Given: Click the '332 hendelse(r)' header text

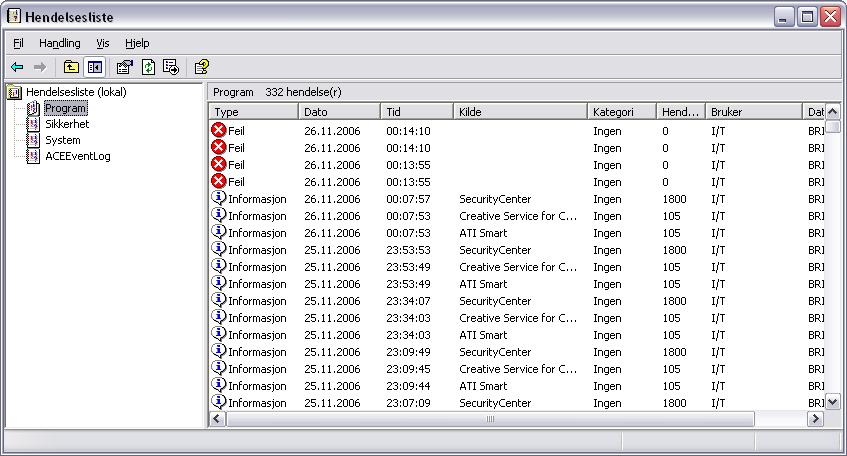Looking at the screenshot, I should coord(303,92).
